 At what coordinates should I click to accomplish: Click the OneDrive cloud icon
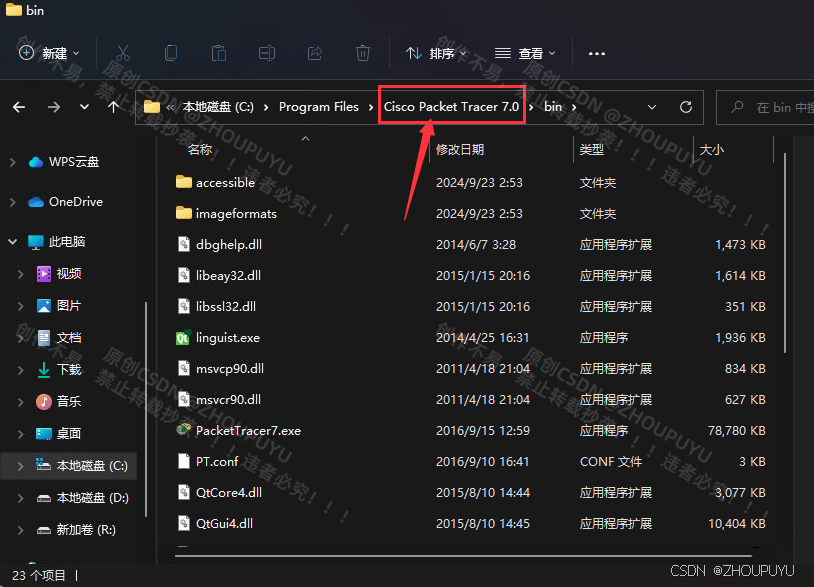(36, 202)
